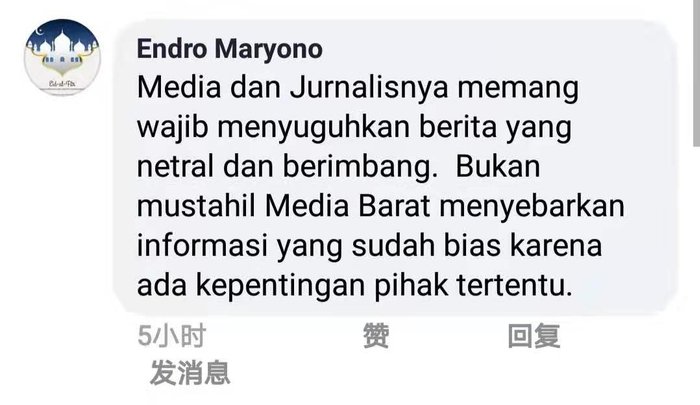700x405 pixels.
Task: Click the word "mustahil" in the comment
Action: [x=196, y=206]
